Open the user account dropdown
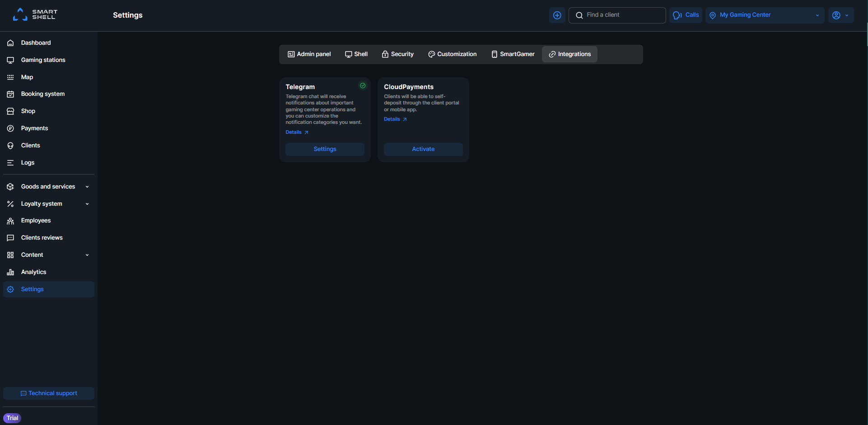 tap(841, 15)
